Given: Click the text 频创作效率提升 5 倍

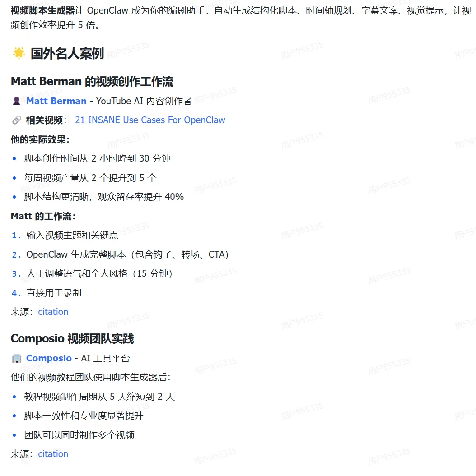Looking at the screenshot, I should 55,25.
